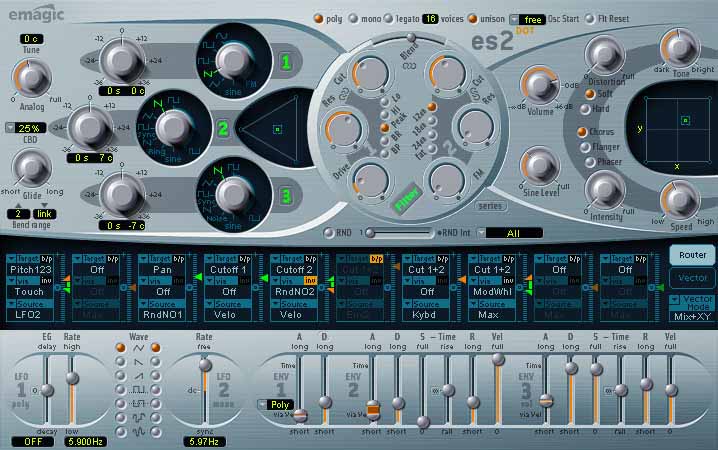Click the green Filter on/off button

tap(406, 199)
